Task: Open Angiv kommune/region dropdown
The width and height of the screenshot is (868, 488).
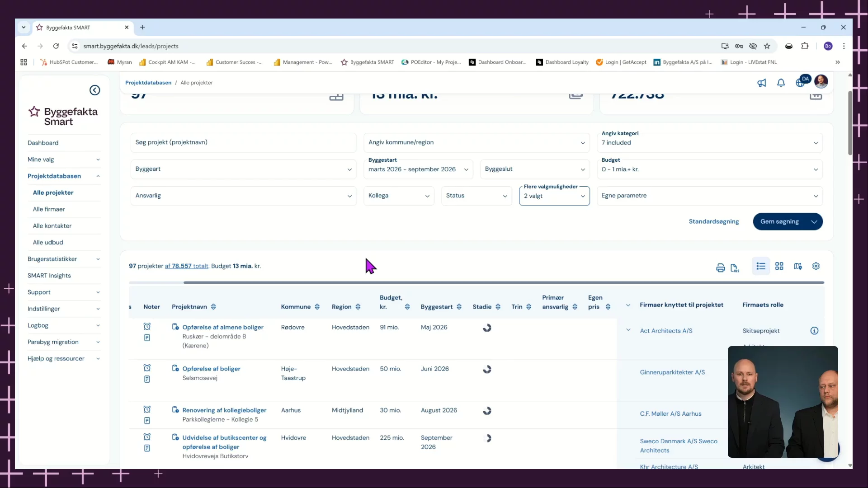Action: click(476, 142)
